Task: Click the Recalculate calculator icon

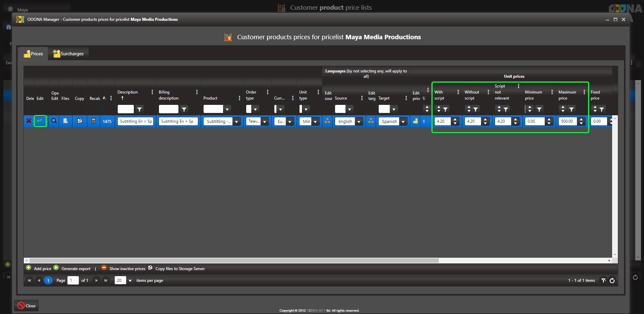Action: click(94, 121)
